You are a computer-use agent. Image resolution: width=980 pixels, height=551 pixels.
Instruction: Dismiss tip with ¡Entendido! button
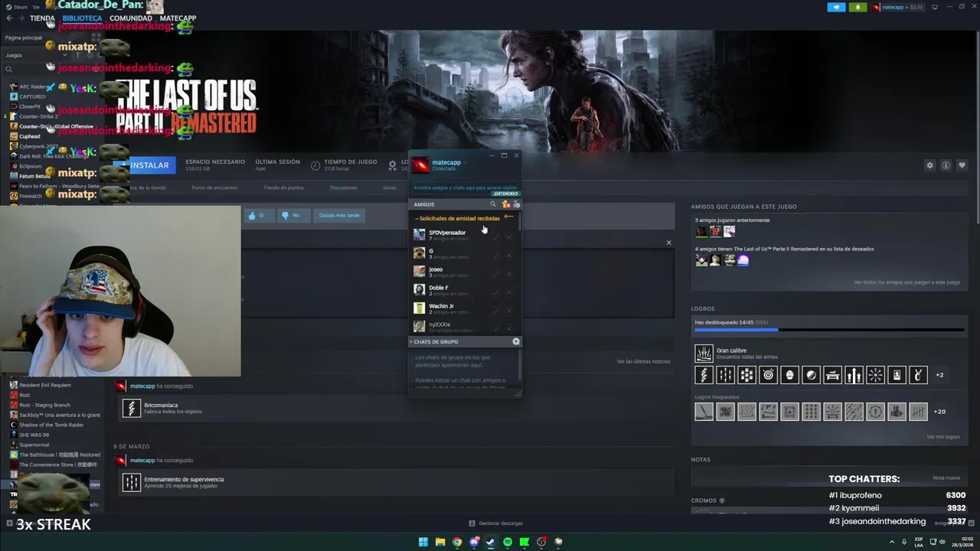505,194
